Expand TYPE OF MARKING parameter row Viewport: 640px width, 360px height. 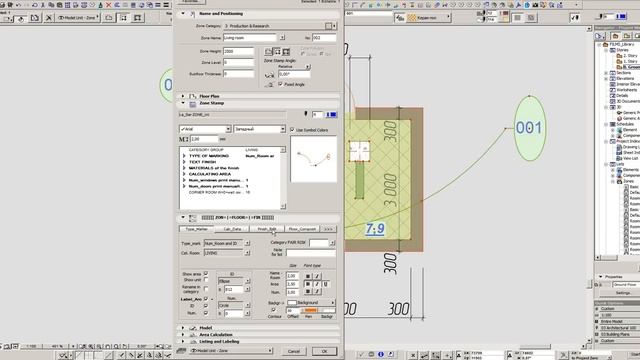point(184,156)
